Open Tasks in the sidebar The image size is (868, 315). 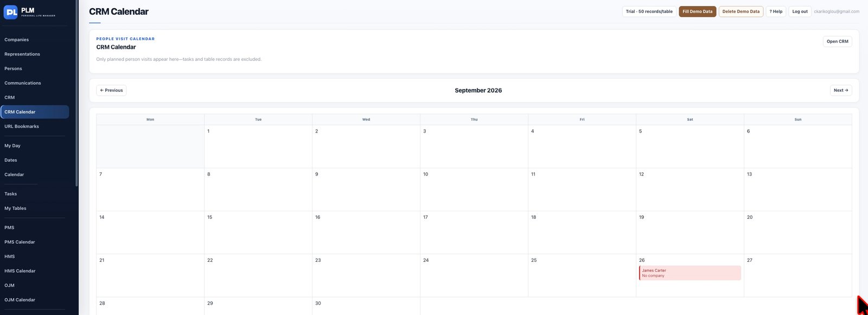[11, 194]
